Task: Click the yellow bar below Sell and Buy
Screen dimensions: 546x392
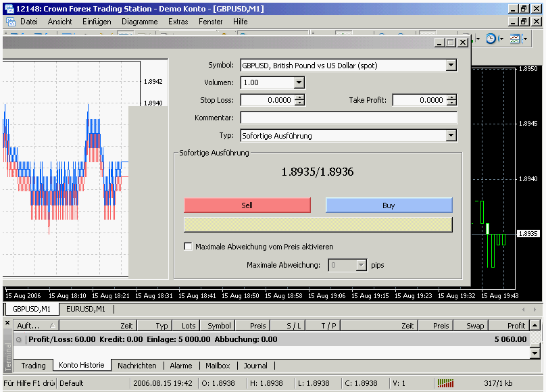Action: tap(318, 224)
